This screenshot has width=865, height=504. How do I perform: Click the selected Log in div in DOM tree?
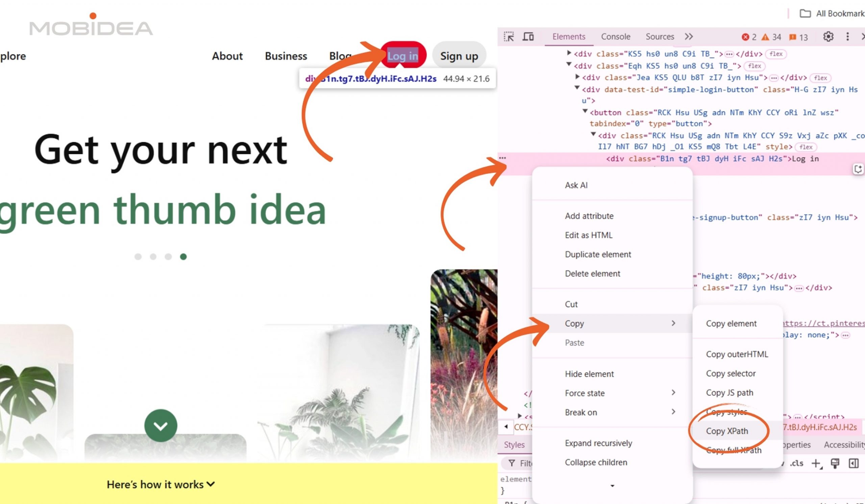coord(712,159)
